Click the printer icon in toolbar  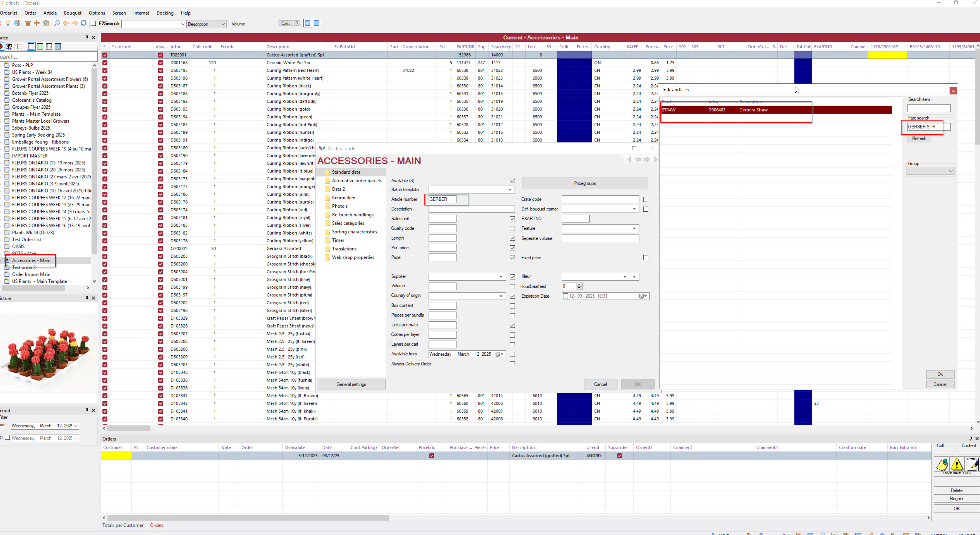click(x=17, y=23)
